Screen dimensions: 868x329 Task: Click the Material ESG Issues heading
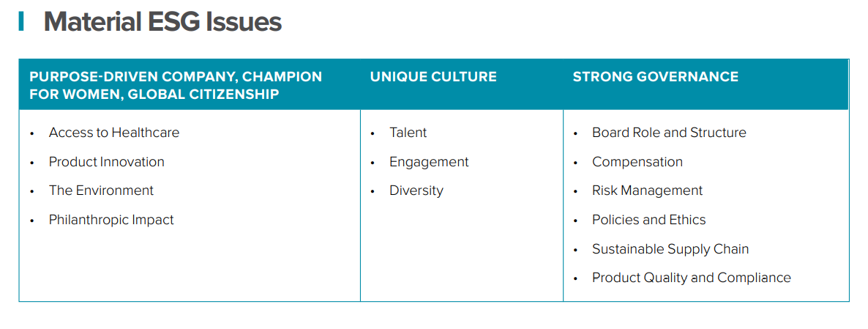162,22
